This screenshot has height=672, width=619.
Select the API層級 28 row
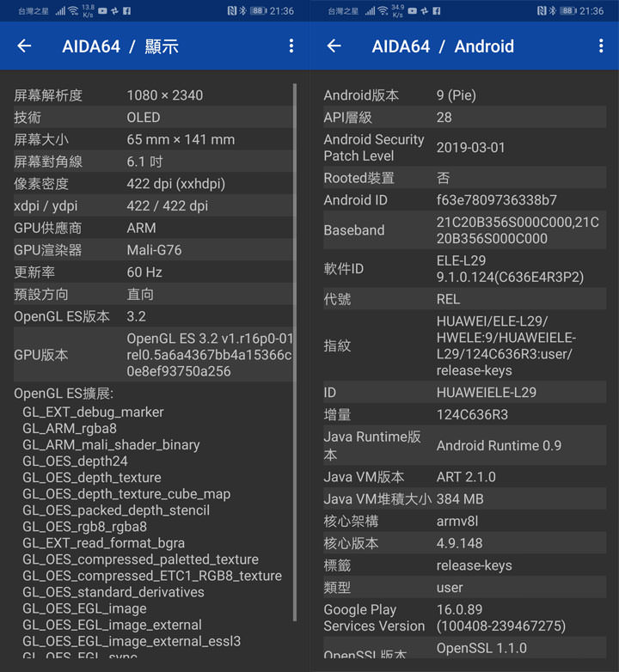coord(464,117)
